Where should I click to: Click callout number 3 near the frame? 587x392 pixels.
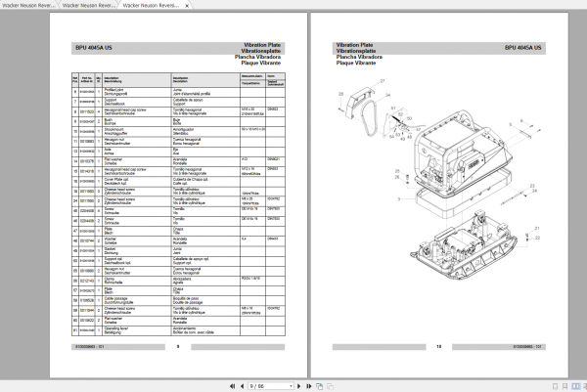[399, 199]
